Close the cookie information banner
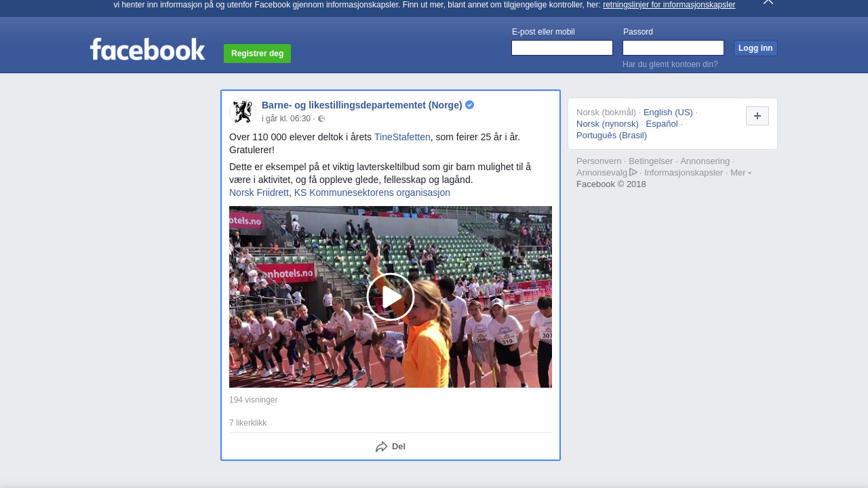Image resolution: width=868 pixels, height=488 pixels. pyautogui.click(x=768, y=2)
